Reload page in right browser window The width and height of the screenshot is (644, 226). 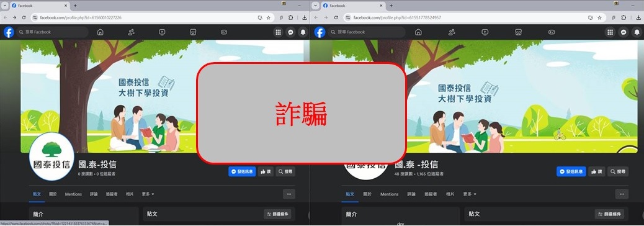(x=336, y=17)
